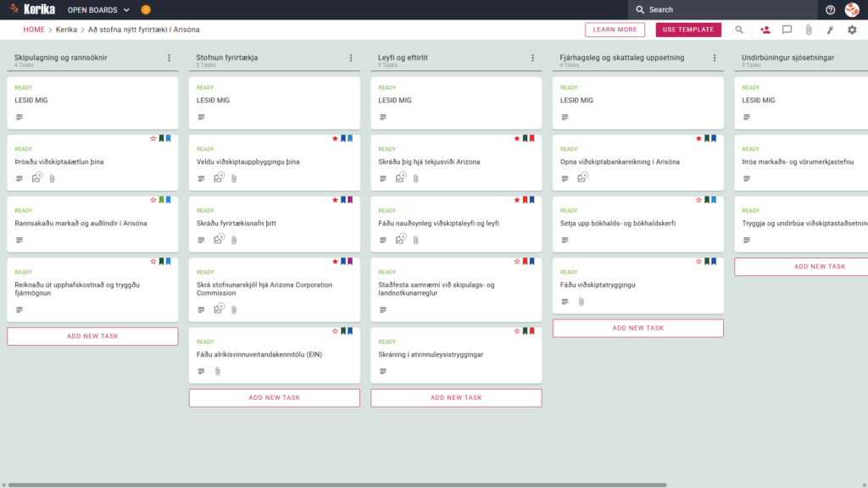The image size is (868, 488).
Task: Toggle star on Fáðu alríkisvinnuveitandakennitölu card
Action: click(335, 331)
